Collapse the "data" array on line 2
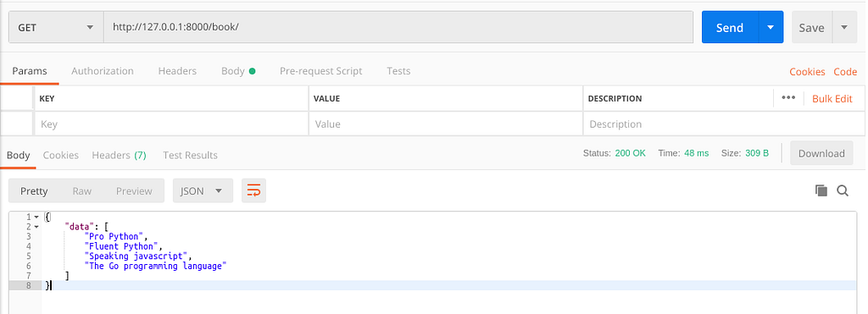This screenshot has width=868, height=314. coord(36,227)
